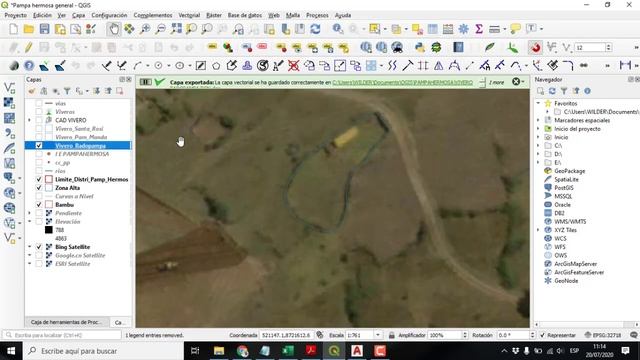Collapse Favoritos in the Navegador
The width and height of the screenshot is (640, 360).
[538, 103]
